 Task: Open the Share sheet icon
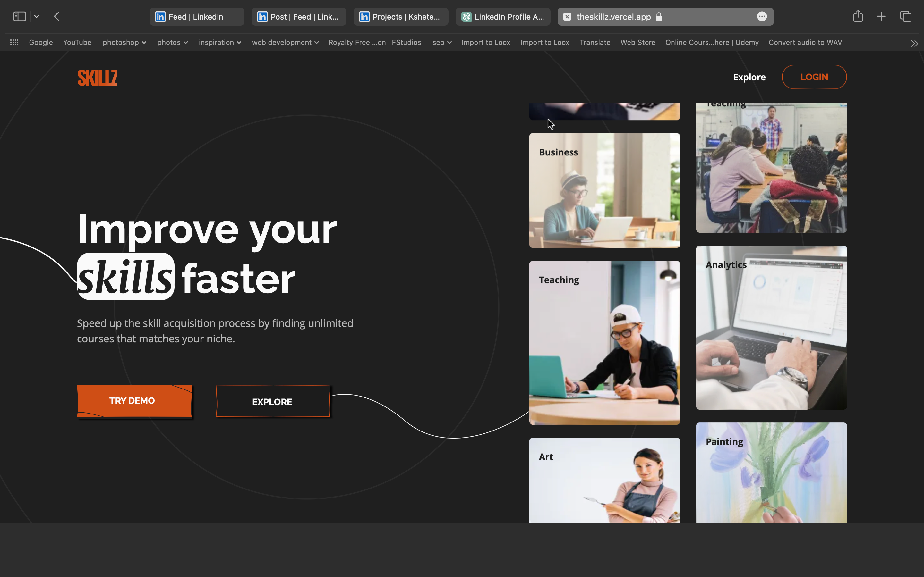[858, 16]
